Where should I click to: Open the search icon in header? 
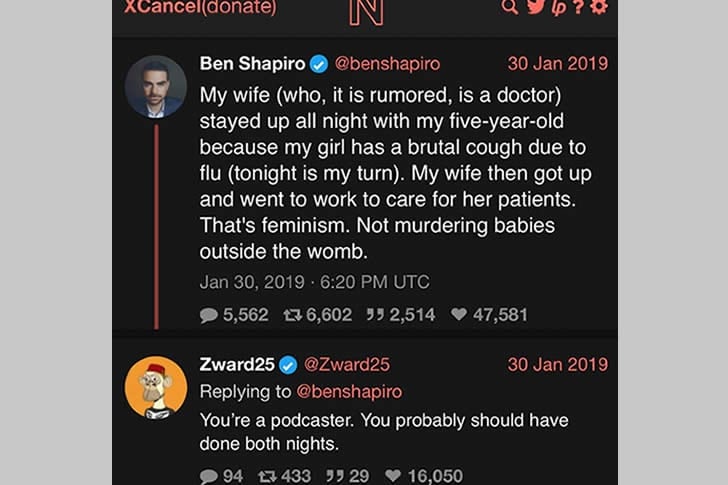[x=510, y=7]
